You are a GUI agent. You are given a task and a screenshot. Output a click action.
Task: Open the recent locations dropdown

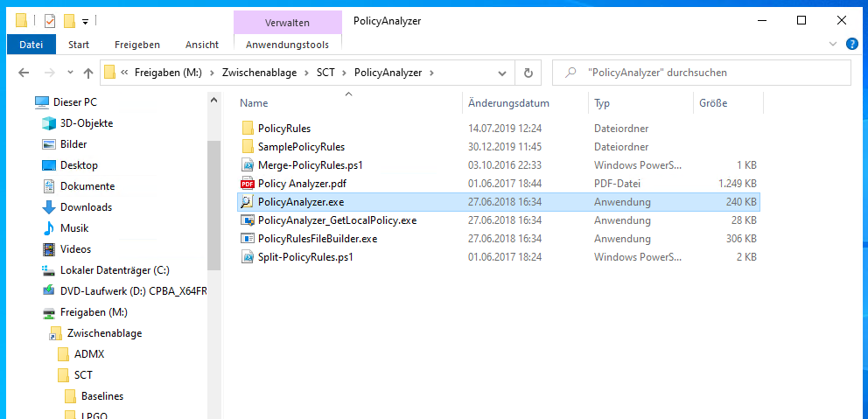[70, 73]
